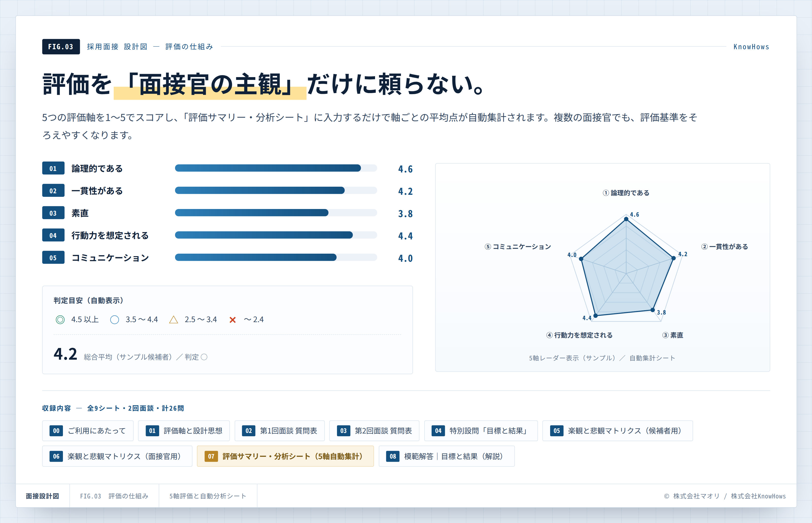The width and height of the screenshot is (812, 523).
Task: Select the 5軸評価と自動分析シート footer tab
Action: click(208, 496)
